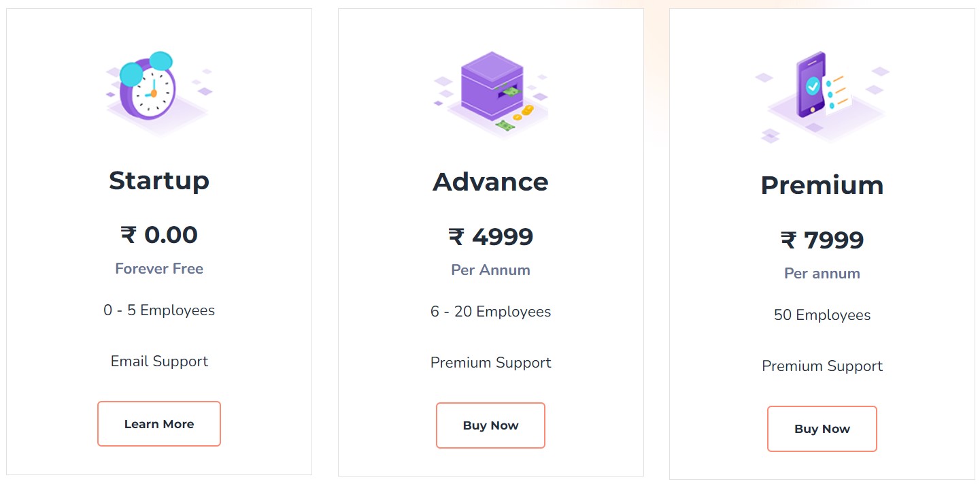Click the Email Support text

(159, 361)
